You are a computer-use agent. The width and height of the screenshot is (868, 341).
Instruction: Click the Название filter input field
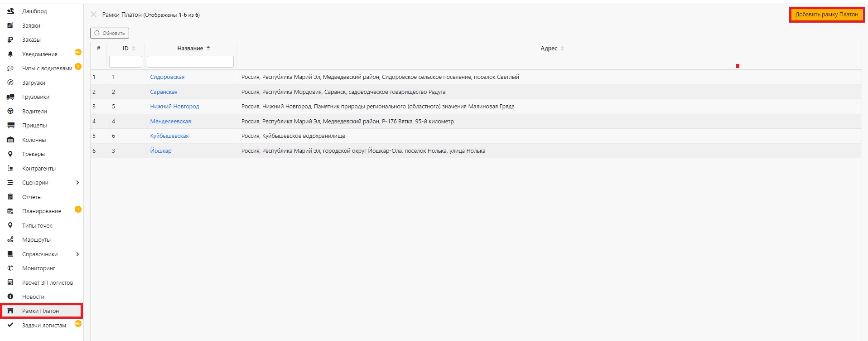[190, 62]
